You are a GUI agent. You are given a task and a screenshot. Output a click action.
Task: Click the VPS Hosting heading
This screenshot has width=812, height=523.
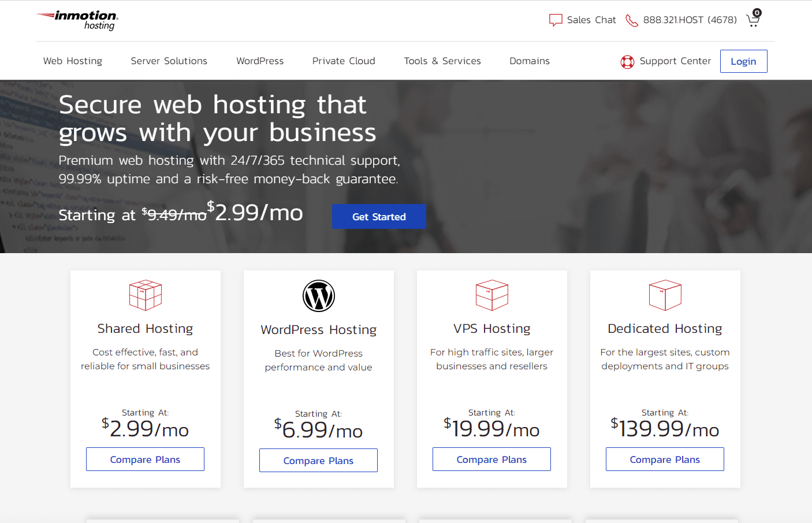(x=492, y=328)
